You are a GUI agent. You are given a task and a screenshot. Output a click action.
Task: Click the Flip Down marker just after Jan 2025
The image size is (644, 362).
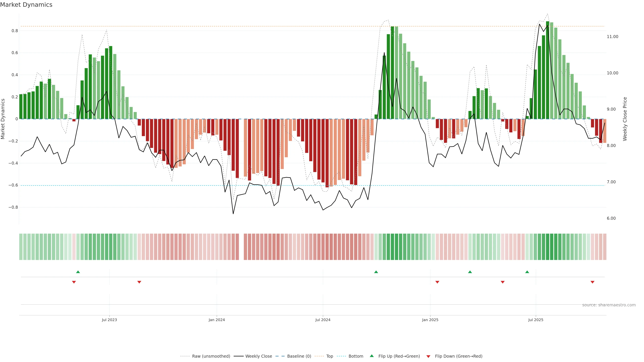tap(437, 282)
